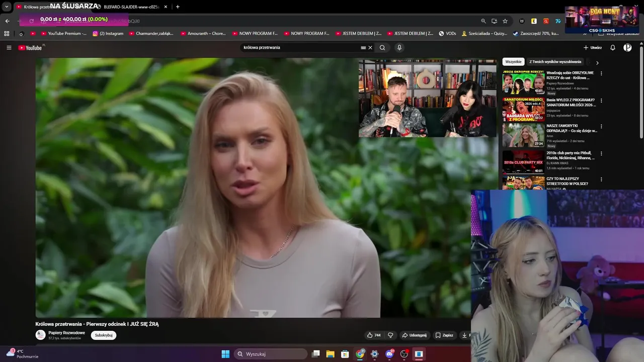Bookmark this page with star icon
Viewport: 644px width, 362px height.
(x=505, y=21)
